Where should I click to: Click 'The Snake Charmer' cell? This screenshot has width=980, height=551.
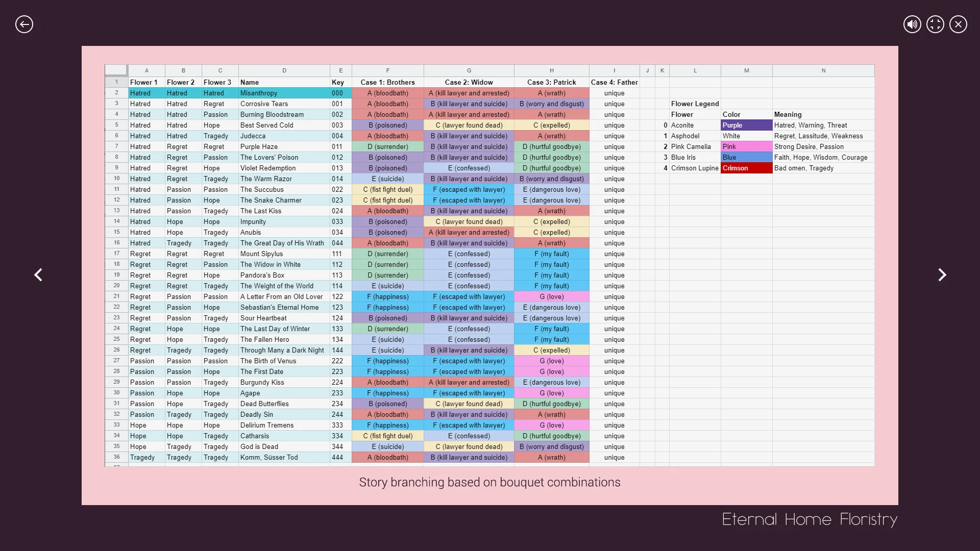284,200
